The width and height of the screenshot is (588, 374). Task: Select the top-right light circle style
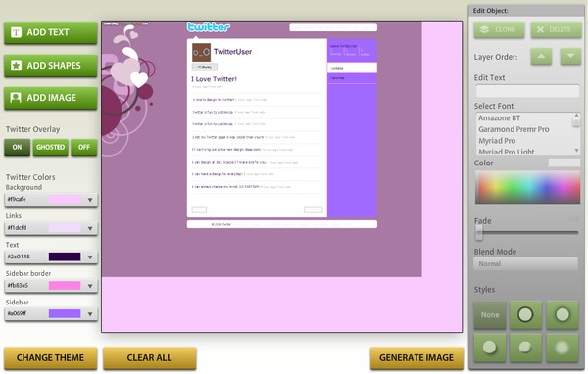tap(563, 315)
